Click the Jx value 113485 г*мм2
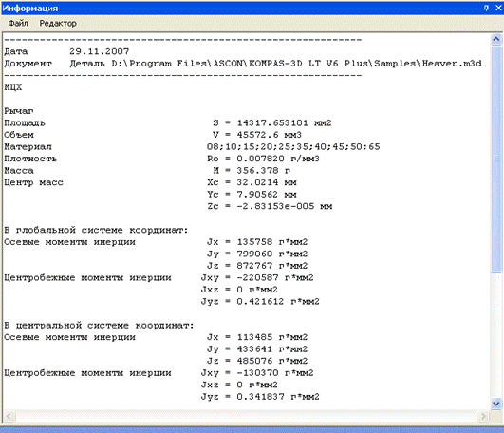Screen dimensions: 504x433 (272, 337)
